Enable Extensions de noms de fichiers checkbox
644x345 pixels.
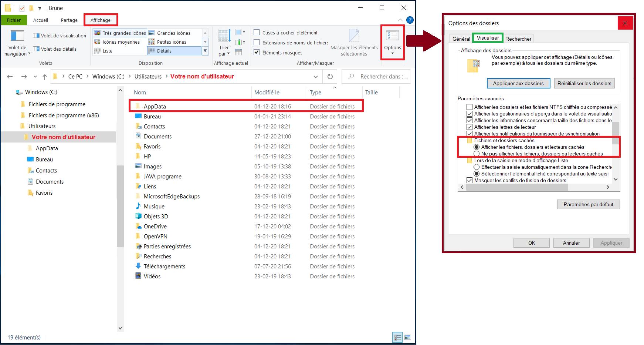[x=257, y=42]
